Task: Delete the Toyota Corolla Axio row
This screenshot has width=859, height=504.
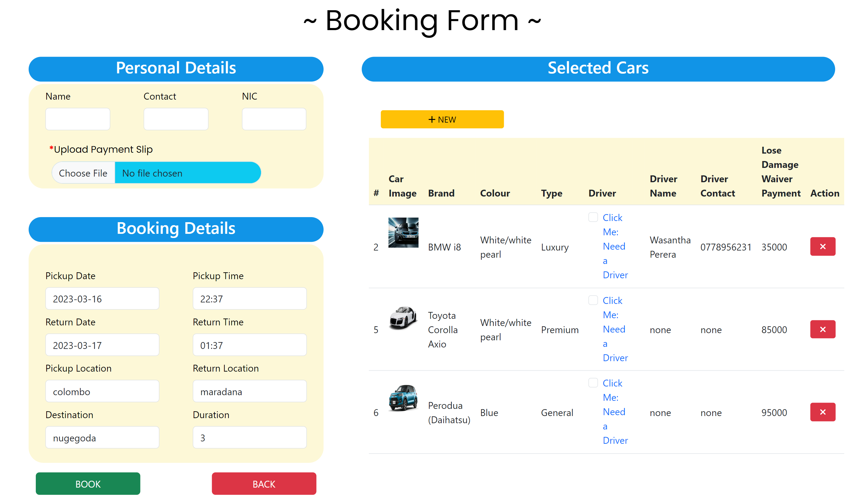Action: point(822,329)
